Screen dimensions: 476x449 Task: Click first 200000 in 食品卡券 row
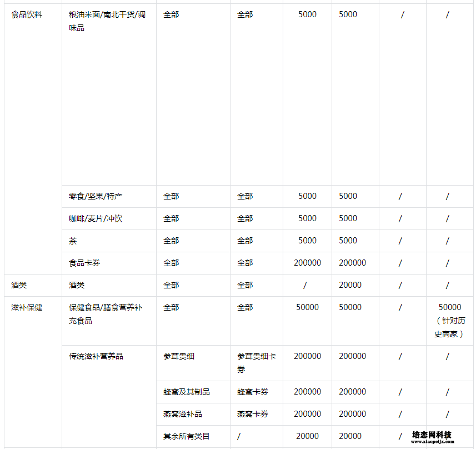(307, 263)
